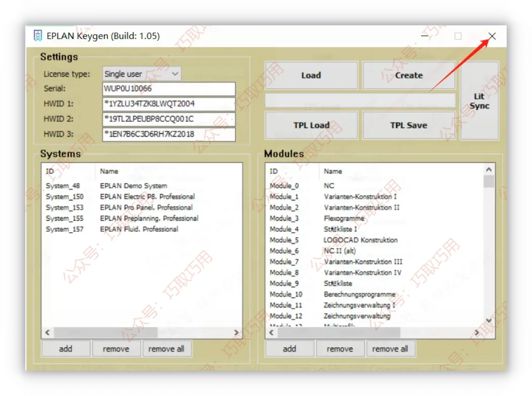Open the License type dropdown

coord(141,74)
